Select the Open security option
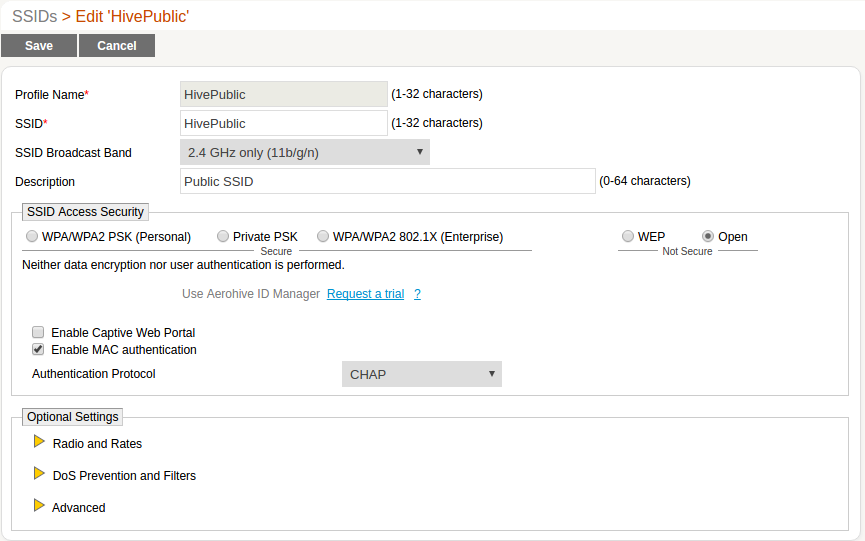 [708, 237]
